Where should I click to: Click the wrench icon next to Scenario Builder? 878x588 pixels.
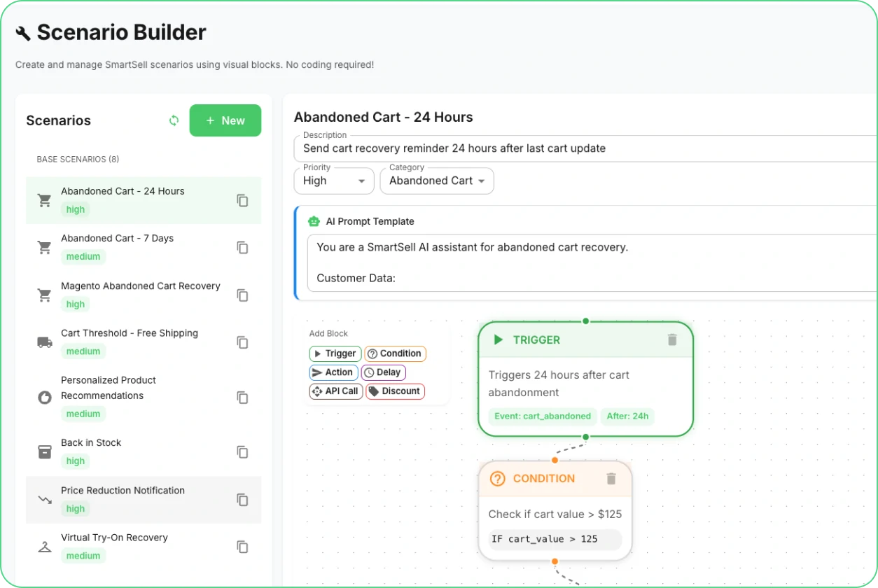(22, 33)
